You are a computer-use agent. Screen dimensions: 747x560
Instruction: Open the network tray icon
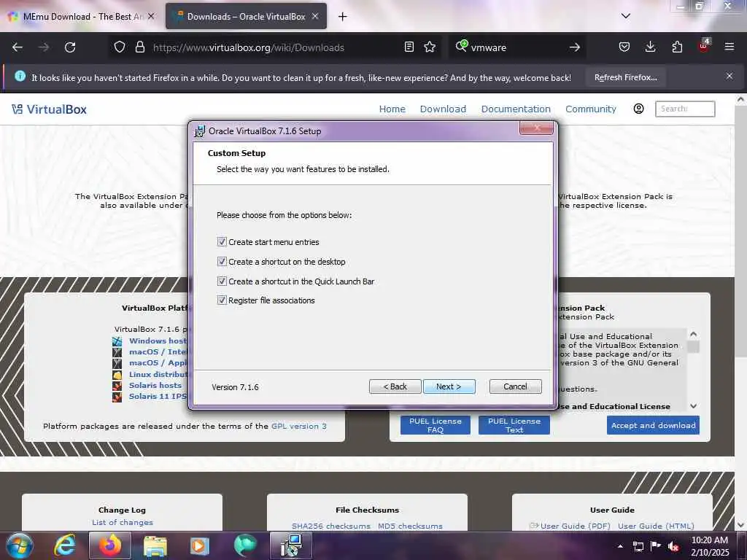(x=638, y=546)
